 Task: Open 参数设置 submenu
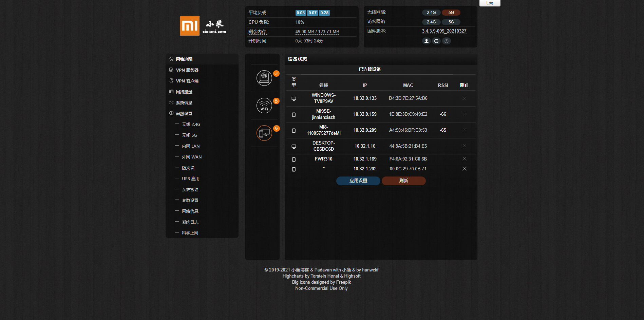[190, 201]
